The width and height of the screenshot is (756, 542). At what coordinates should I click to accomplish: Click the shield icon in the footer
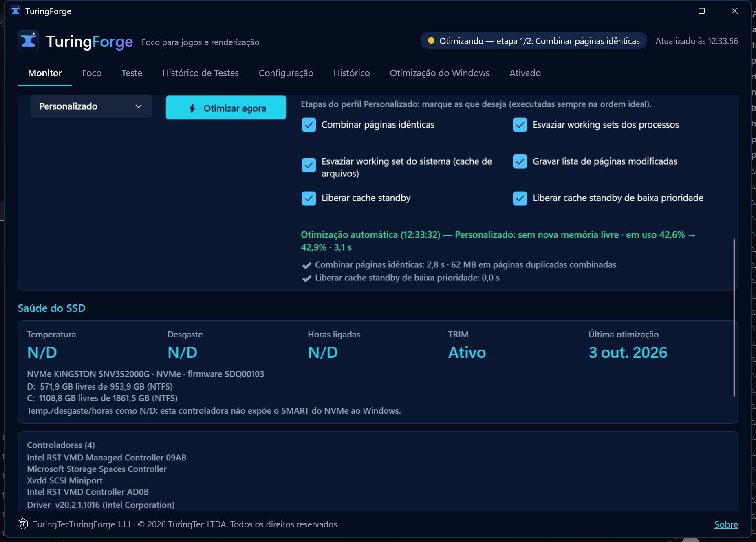[23, 524]
